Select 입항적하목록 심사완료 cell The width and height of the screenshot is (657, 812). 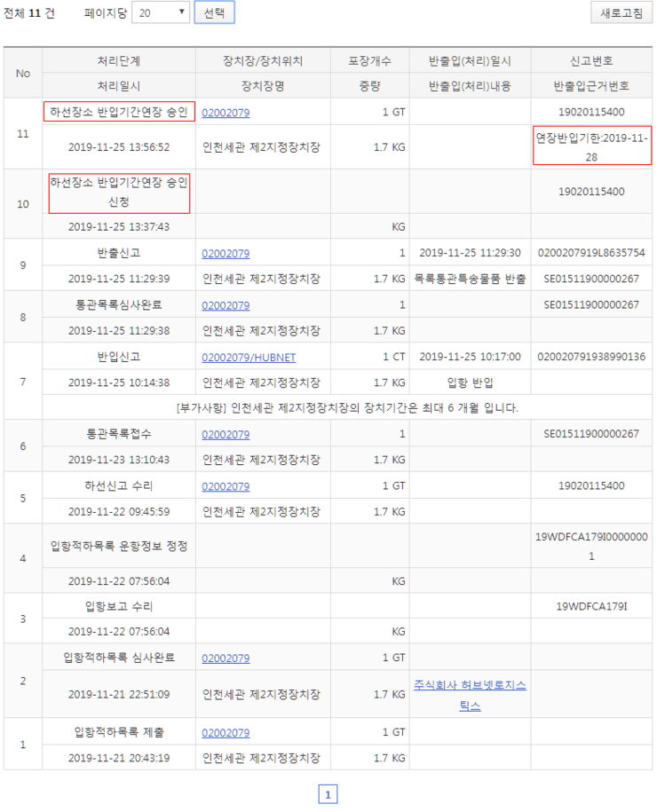[x=119, y=658]
